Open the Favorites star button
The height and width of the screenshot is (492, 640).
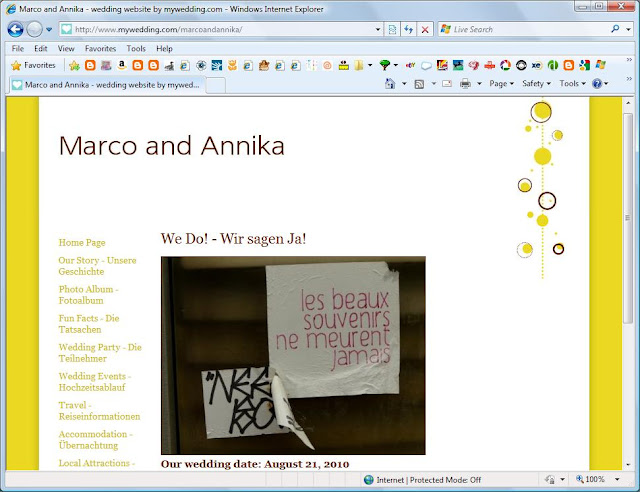pyautogui.click(x=33, y=65)
